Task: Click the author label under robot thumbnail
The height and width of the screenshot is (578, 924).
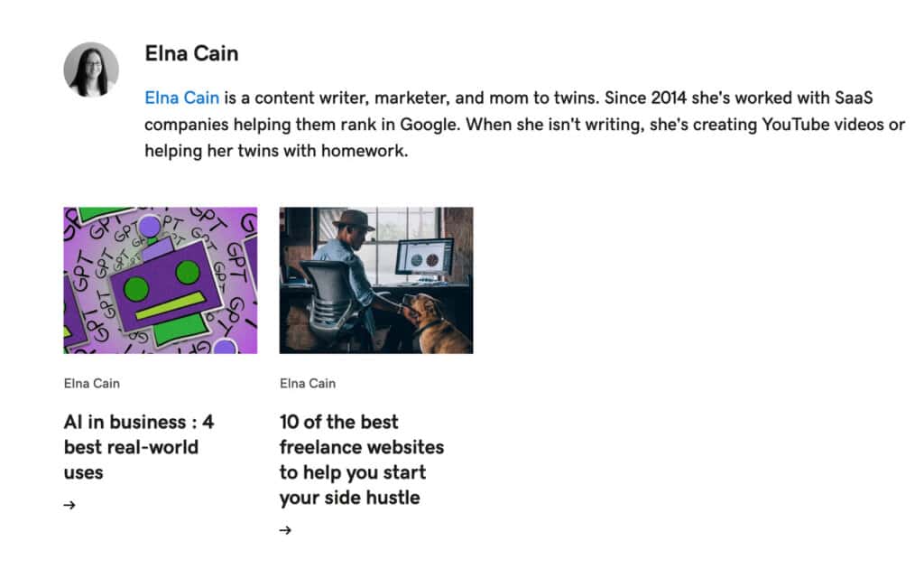Action: point(91,383)
